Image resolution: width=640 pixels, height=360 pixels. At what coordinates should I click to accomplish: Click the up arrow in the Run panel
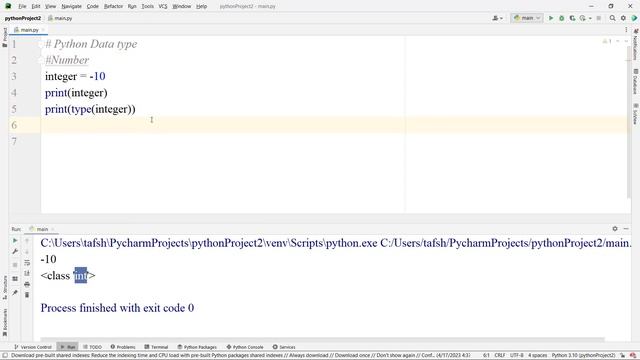coord(27,241)
